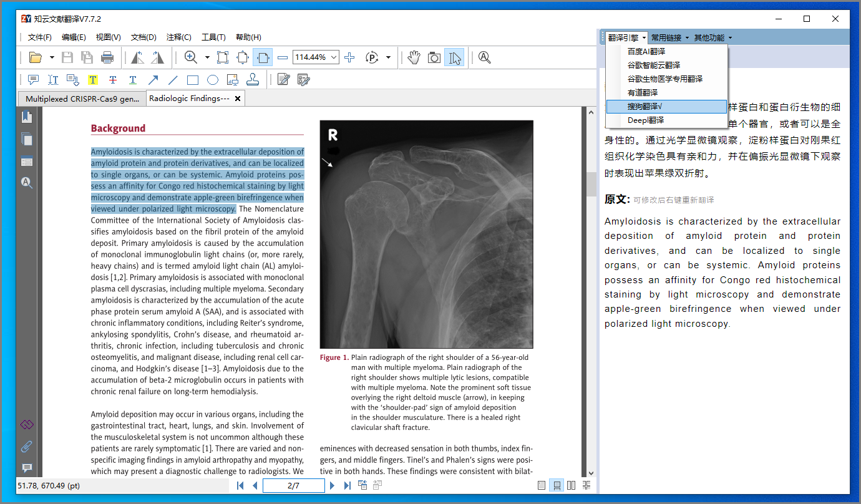The width and height of the screenshot is (861, 504).
Task: Insert an image annotation
Action: coord(233,80)
